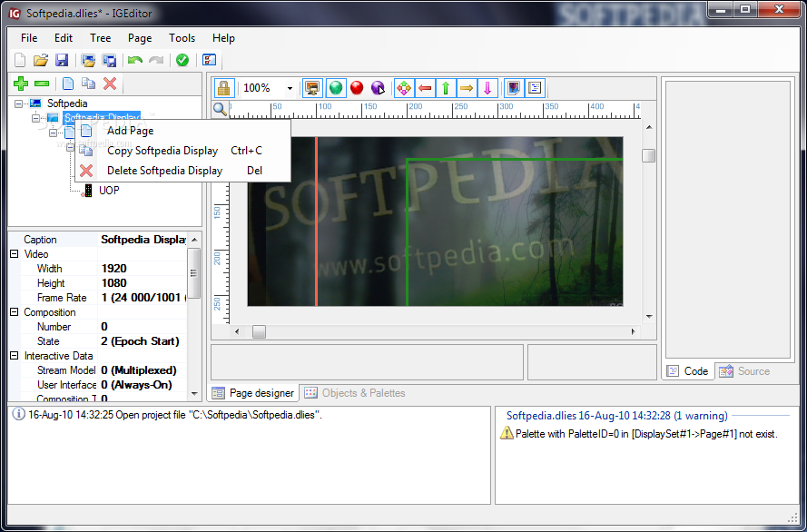Collapse the Softpedia root tree node

[18, 103]
